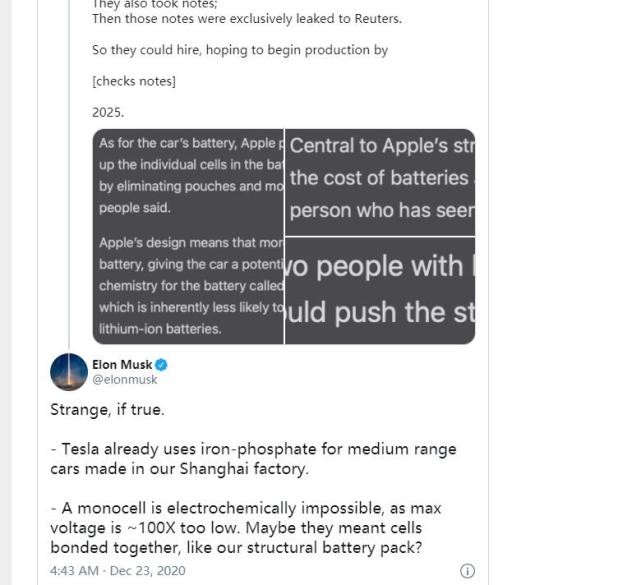Viewport: 641px width, 585px height.
Task: Click the Tesla iron-phosphate paragraph
Action: [x=253, y=459]
